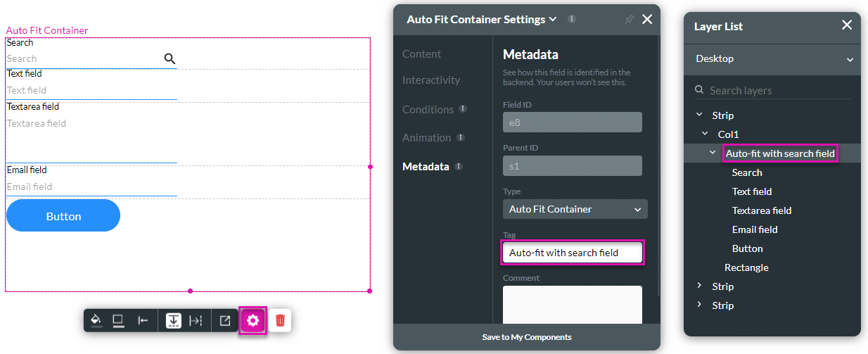Click Save to My Components

526,337
